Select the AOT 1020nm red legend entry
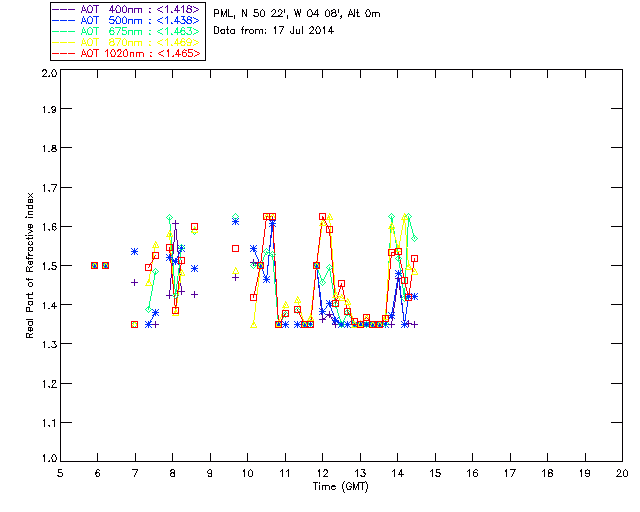Image resolution: width=640 pixels, height=512 pixels. tap(126, 53)
